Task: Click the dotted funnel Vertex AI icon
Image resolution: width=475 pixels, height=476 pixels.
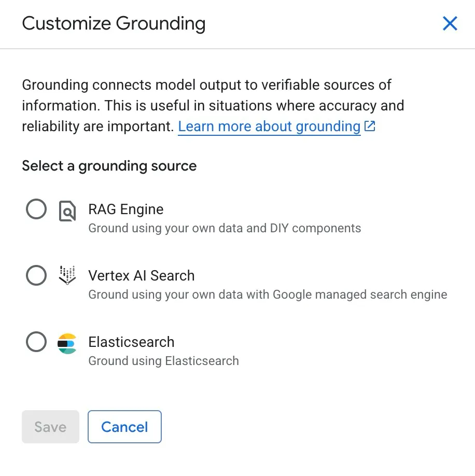Action: coord(67,275)
